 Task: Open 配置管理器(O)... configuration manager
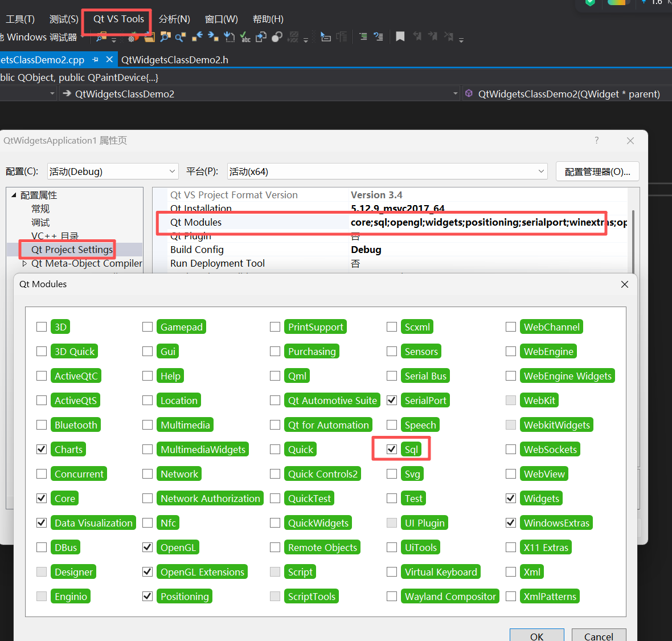[597, 172]
